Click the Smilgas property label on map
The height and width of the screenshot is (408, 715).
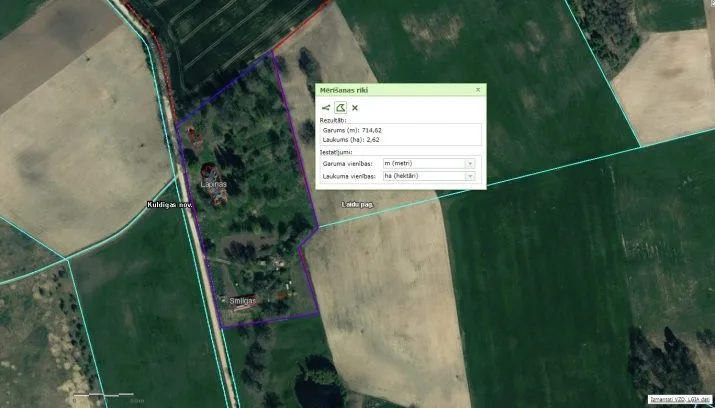coord(243,301)
